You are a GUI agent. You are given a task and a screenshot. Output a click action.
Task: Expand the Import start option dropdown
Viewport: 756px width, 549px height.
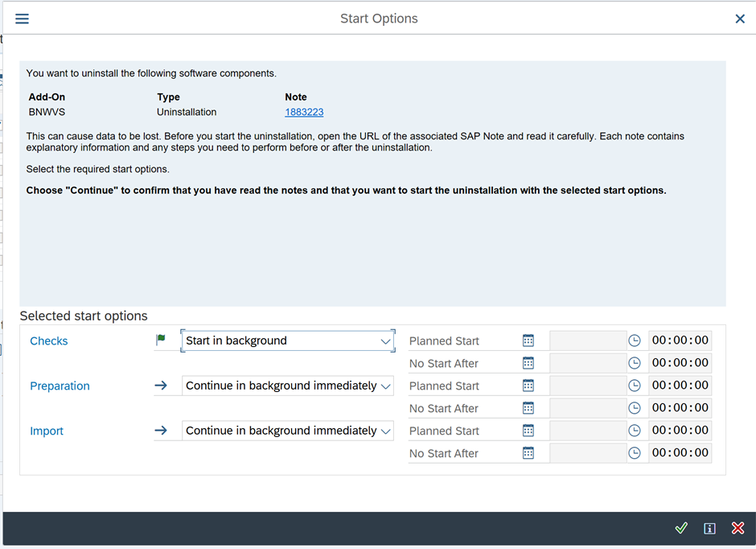tap(385, 431)
